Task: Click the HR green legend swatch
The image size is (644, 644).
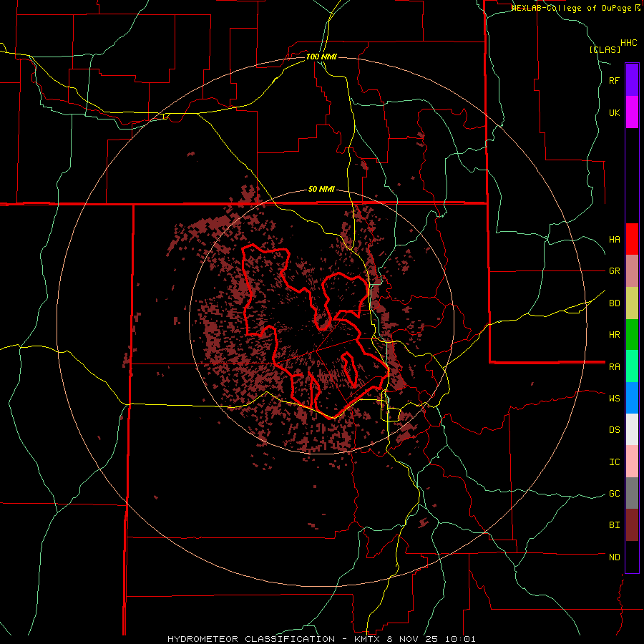Action: pos(632,335)
